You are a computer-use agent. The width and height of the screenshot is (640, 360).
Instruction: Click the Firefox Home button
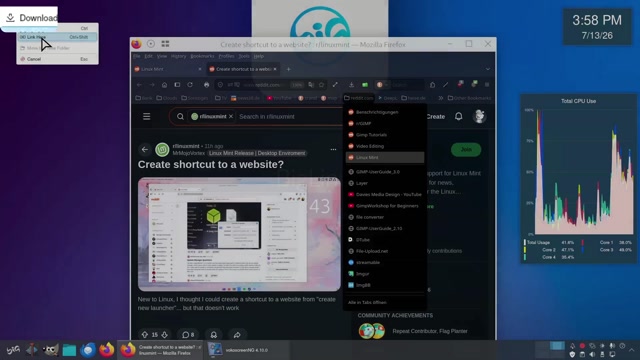[164, 85]
